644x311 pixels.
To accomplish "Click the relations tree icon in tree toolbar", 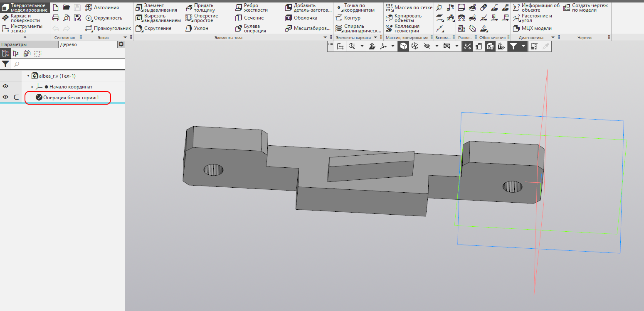I will click(16, 53).
